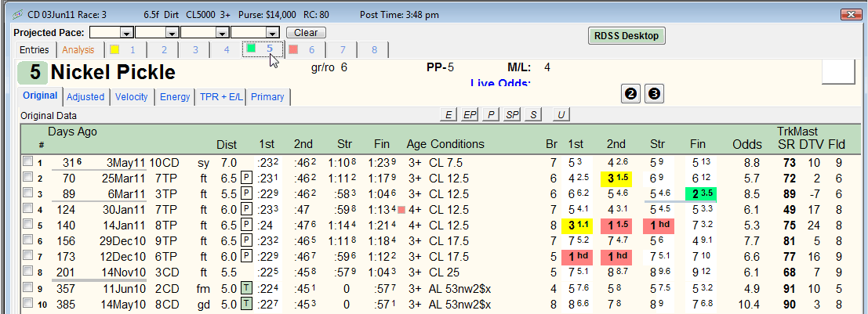The image size is (868, 314).
Task: Switch to the Analysis tab
Action: coord(78,50)
